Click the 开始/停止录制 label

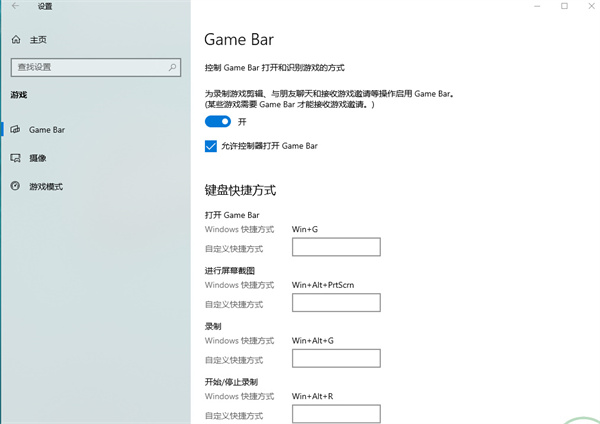coord(231,382)
